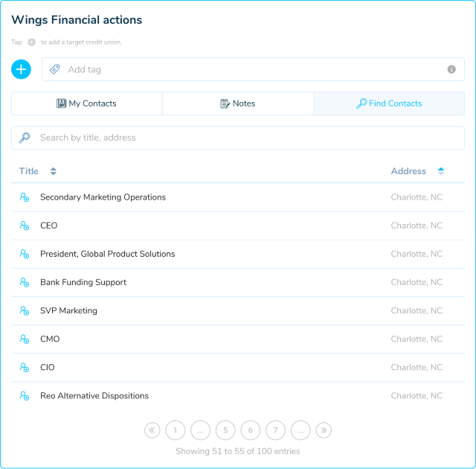
Task: Sort table by Title column arrows
Action: click(x=54, y=171)
